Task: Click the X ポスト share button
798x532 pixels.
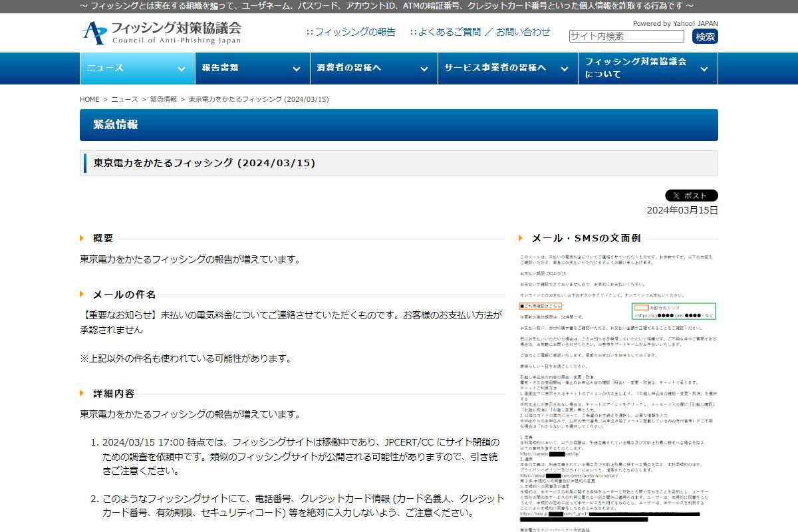Action: (x=692, y=196)
